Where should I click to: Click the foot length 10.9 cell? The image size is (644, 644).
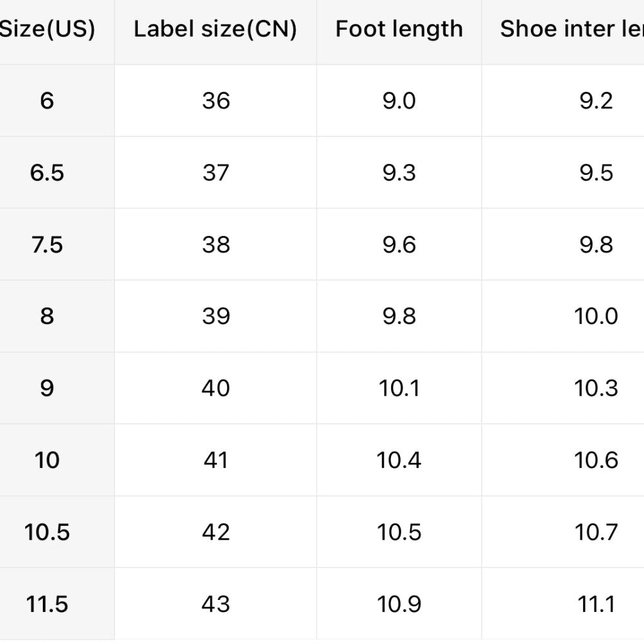[399, 604]
